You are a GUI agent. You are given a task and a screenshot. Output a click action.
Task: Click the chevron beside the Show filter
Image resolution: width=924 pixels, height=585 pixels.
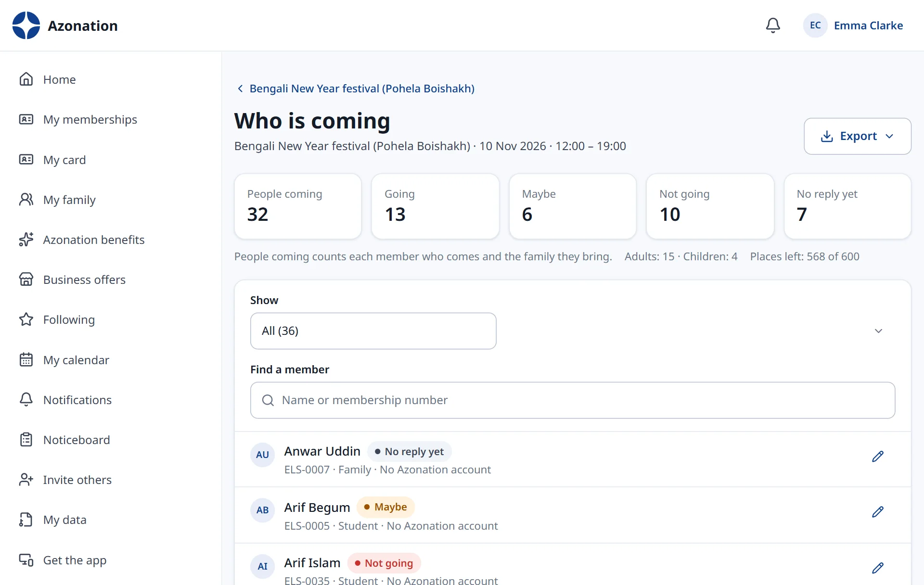point(878,331)
